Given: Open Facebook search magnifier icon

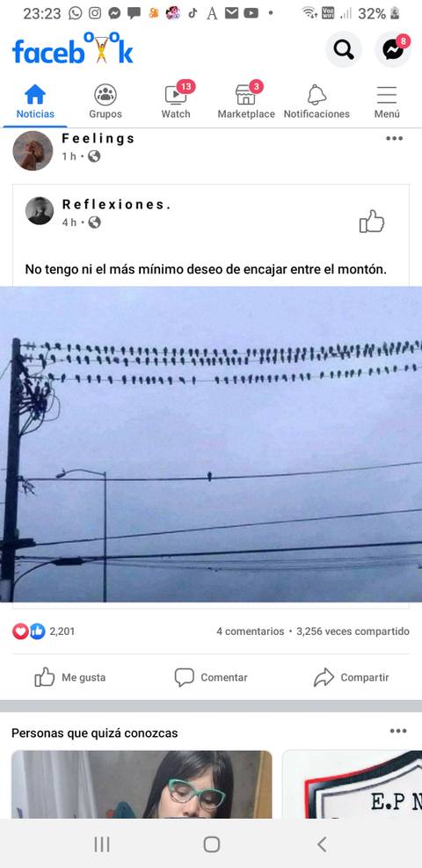Looking at the screenshot, I should (344, 50).
